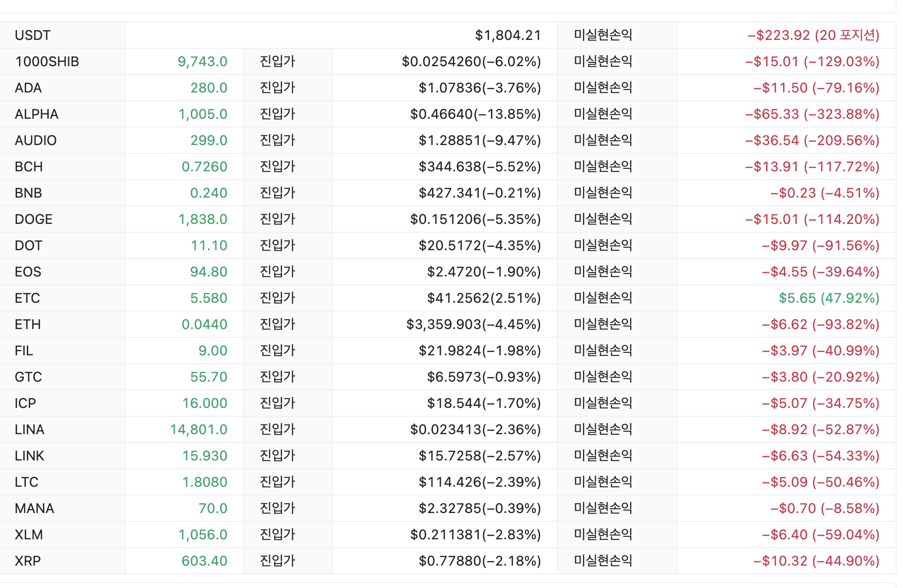Click DOGE loss -$15.01 (-114.20%)
Image resolution: width=903 pixels, height=588 pixels.
(x=812, y=220)
